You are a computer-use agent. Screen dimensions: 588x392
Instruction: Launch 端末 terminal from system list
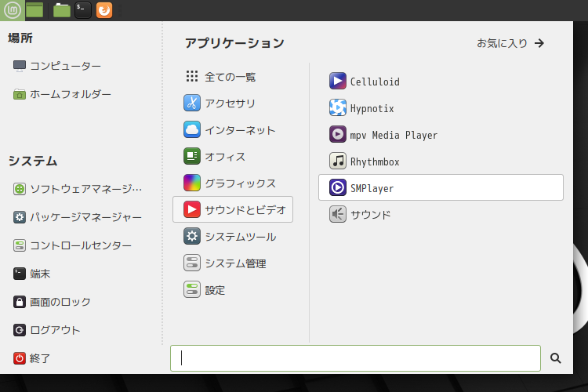31,274
